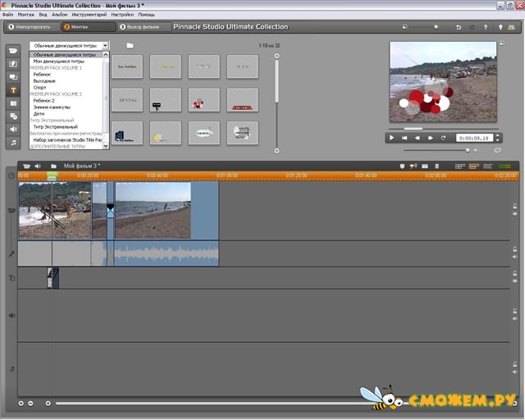Click the light bulb tips icon
Image resolution: width=525 pixels, height=420 pixels.
point(500,27)
